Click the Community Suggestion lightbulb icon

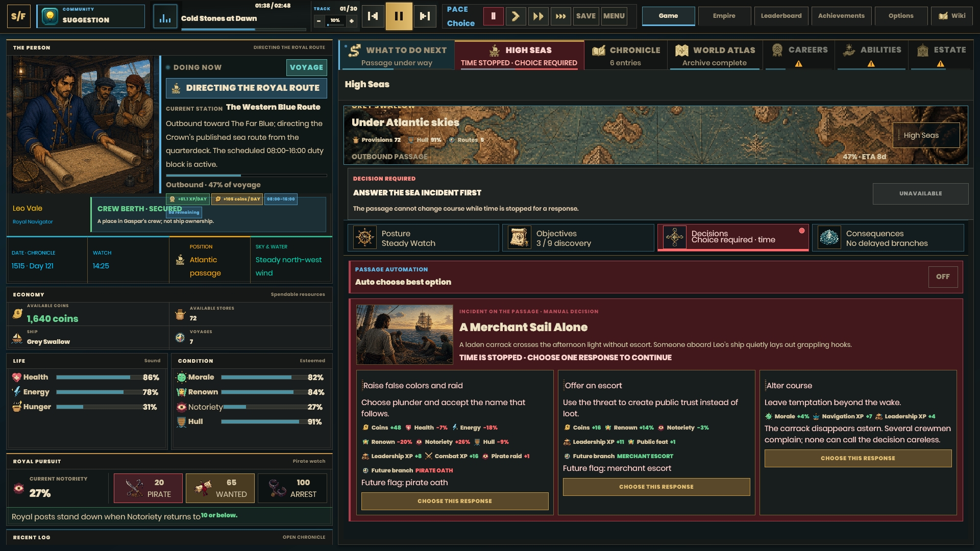50,16
